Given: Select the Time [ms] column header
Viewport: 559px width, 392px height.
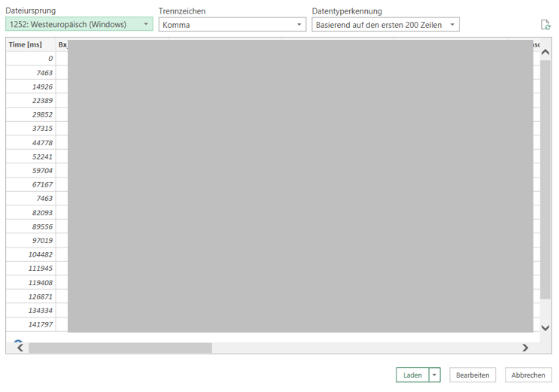Looking at the screenshot, I should [31, 44].
